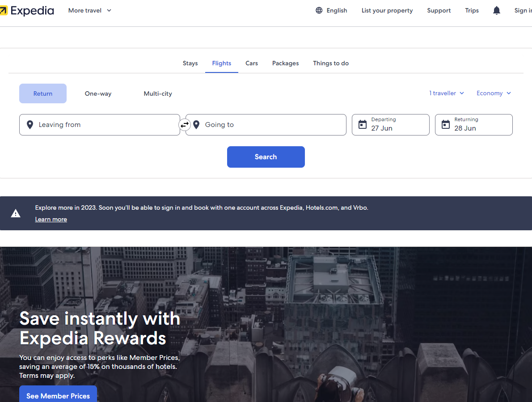Select the Return trip type

[43, 93]
